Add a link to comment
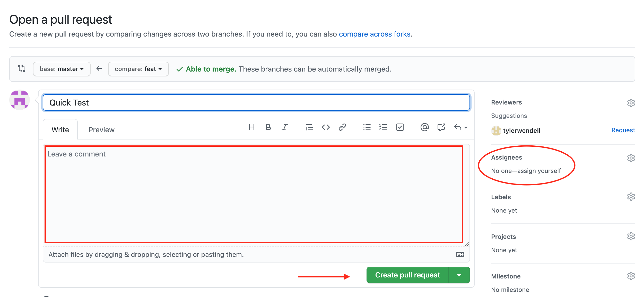This screenshot has height=297, width=644. (342, 127)
